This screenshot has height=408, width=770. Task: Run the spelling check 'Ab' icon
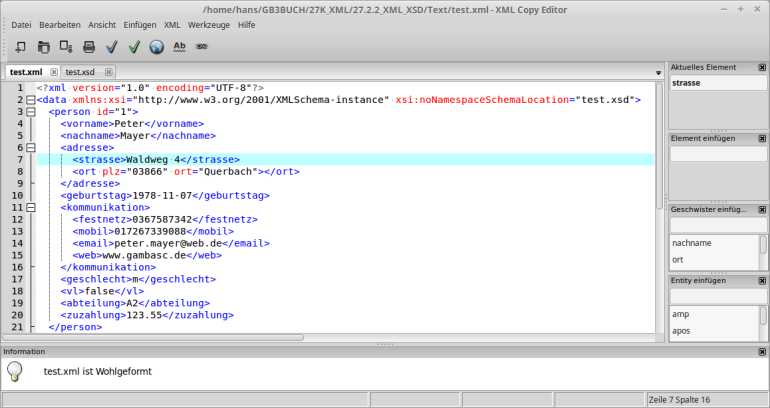(180, 46)
